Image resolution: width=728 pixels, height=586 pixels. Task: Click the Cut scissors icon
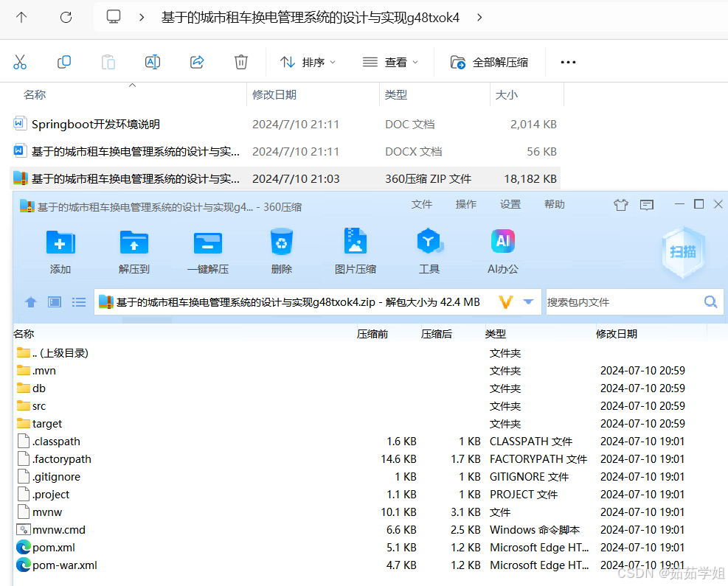(x=20, y=62)
